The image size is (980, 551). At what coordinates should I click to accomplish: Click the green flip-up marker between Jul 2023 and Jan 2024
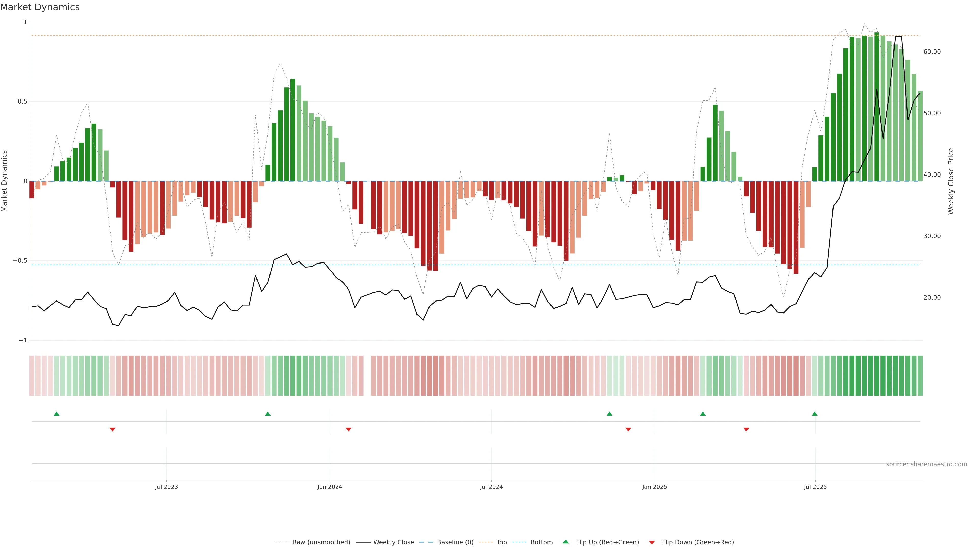click(268, 414)
